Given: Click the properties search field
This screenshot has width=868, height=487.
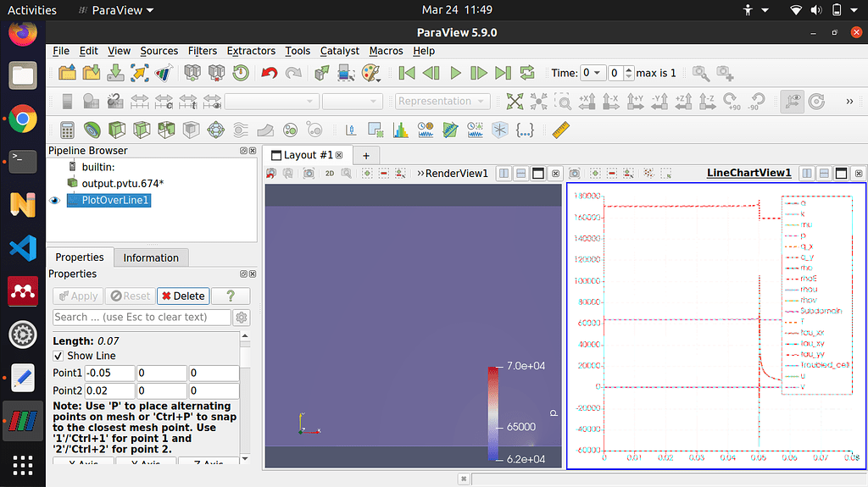Looking at the screenshot, I should [142, 317].
